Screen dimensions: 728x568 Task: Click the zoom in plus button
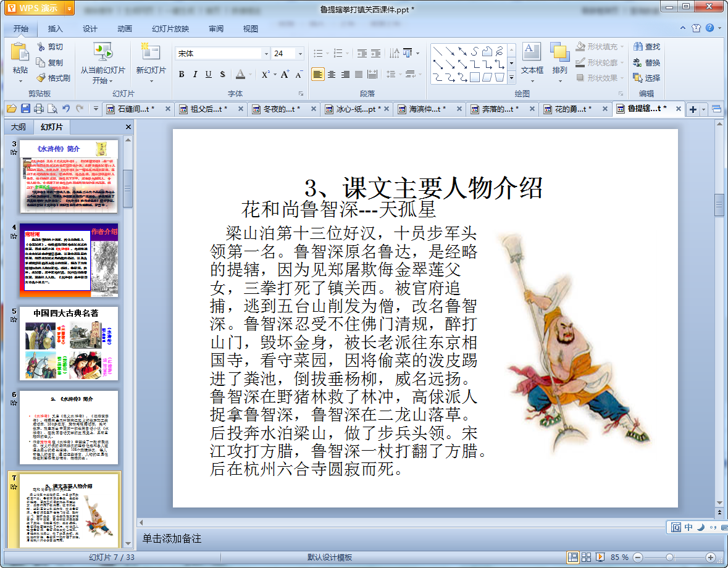710,558
